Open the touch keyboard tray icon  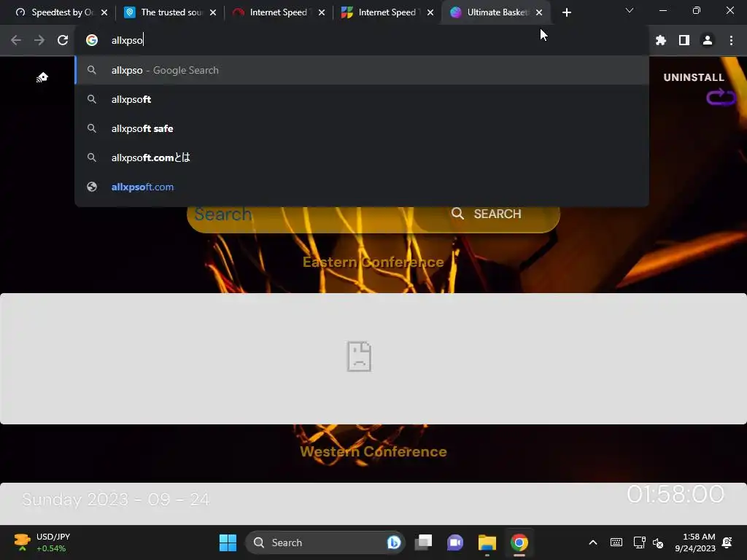(x=616, y=542)
